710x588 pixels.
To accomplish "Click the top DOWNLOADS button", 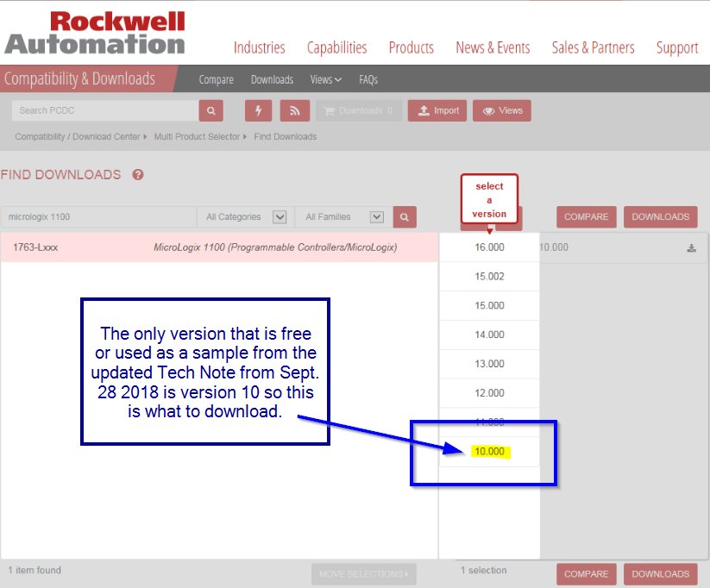I will pos(661,216).
